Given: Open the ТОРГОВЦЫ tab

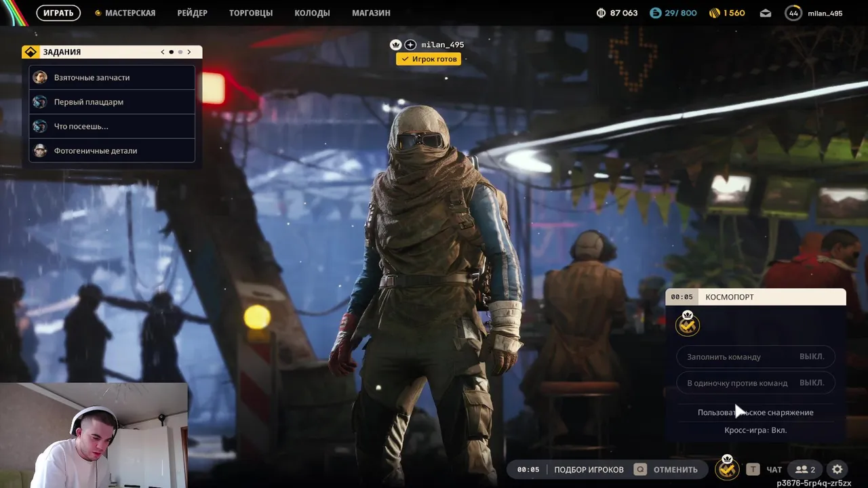Looking at the screenshot, I should (x=251, y=13).
